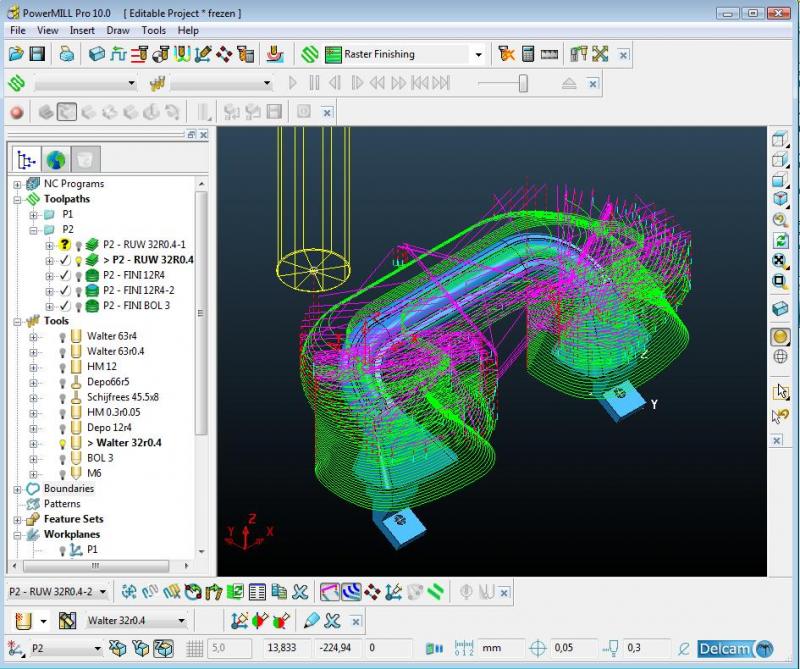Open the Raster Finishing strategy dropdown
Viewport: 800px width, 669px height.
(x=478, y=55)
